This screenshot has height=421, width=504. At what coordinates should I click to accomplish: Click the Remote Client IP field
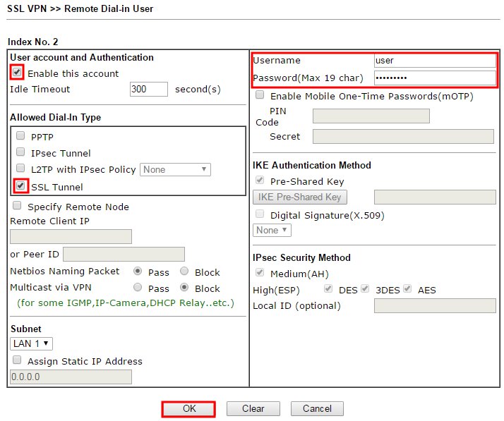(x=71, y=237)
